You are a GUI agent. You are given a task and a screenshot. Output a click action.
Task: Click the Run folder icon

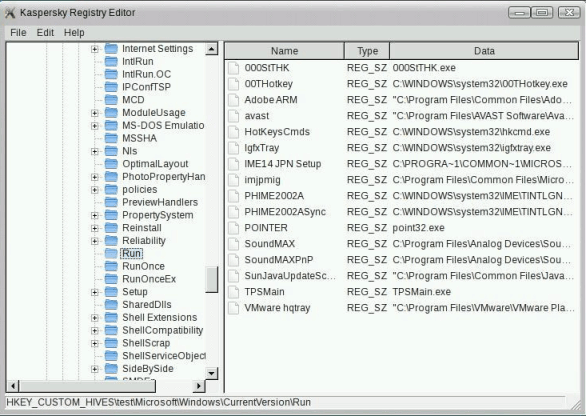click(111, 253)
